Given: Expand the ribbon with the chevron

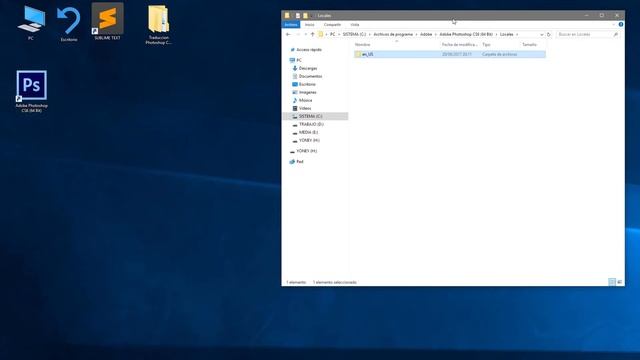Looking at the screenshot, I should (x=613, y=24).
